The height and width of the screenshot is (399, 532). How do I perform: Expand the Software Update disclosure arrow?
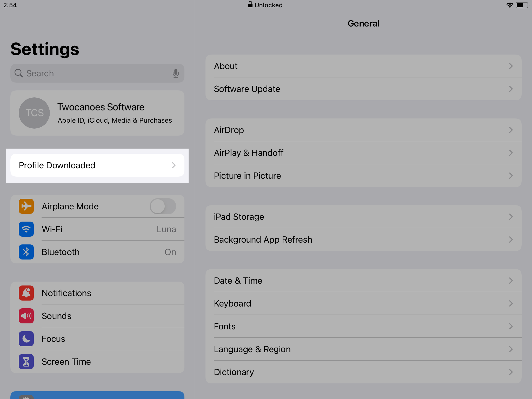click(x=511, y=89)
